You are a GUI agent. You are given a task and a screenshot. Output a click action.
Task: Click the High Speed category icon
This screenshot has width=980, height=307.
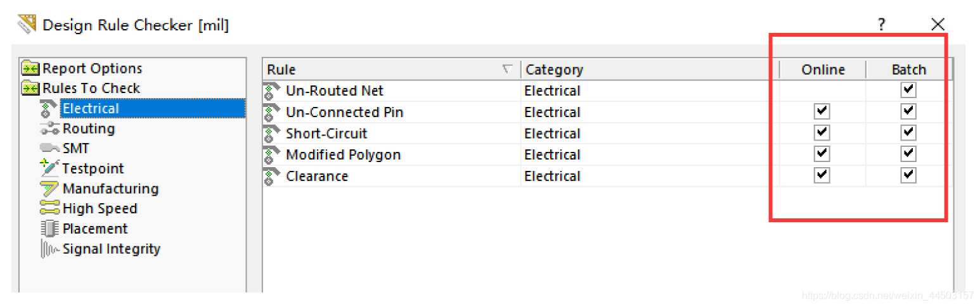click(49, 208)
